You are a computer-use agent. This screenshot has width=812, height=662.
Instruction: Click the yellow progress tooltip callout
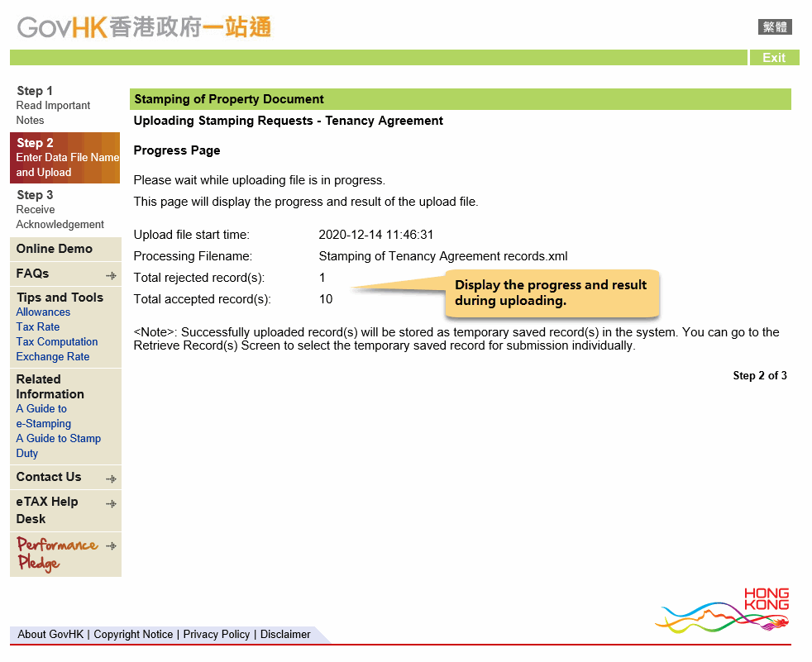[552, 293]
